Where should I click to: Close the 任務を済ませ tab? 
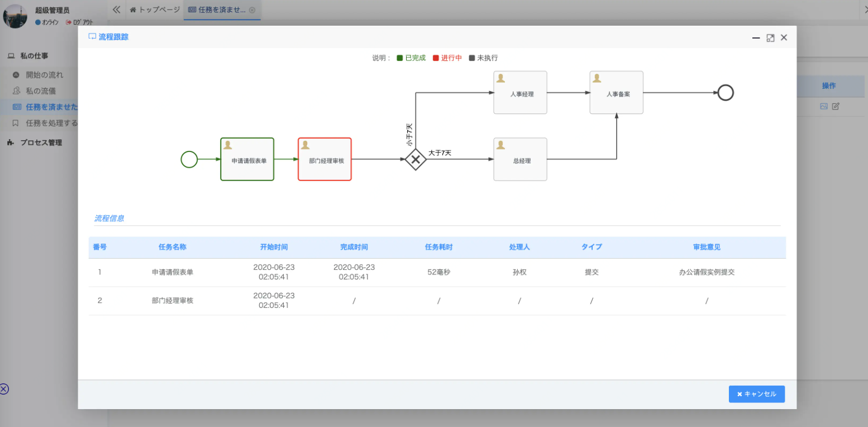[x=252, y=10]
